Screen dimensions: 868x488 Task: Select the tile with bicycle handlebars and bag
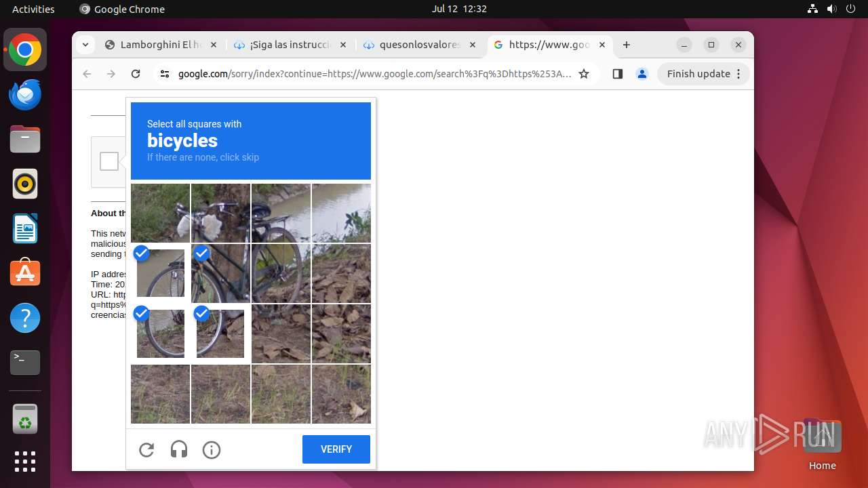(220, 213)
